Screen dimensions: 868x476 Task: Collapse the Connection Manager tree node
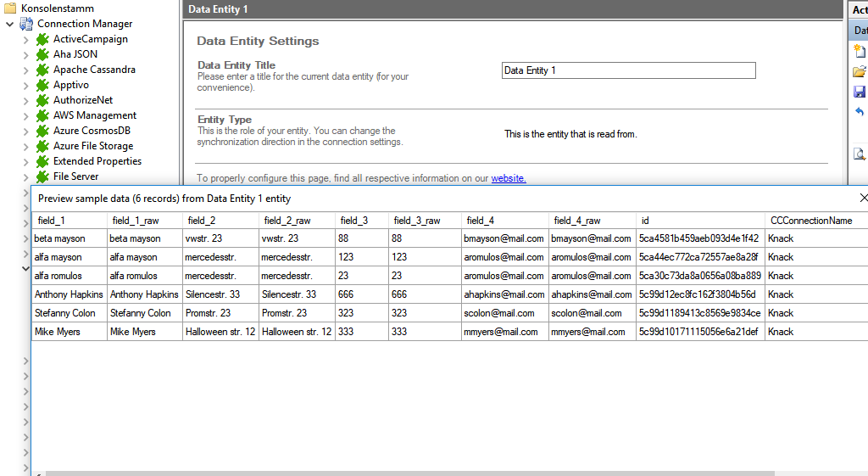[9, 24]
